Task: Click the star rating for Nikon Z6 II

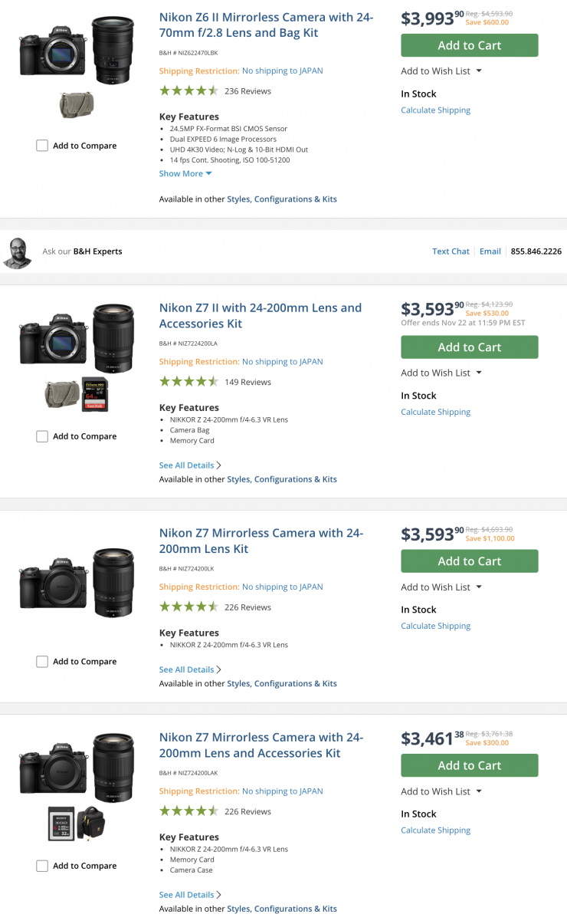Action: tap(188, 90)
